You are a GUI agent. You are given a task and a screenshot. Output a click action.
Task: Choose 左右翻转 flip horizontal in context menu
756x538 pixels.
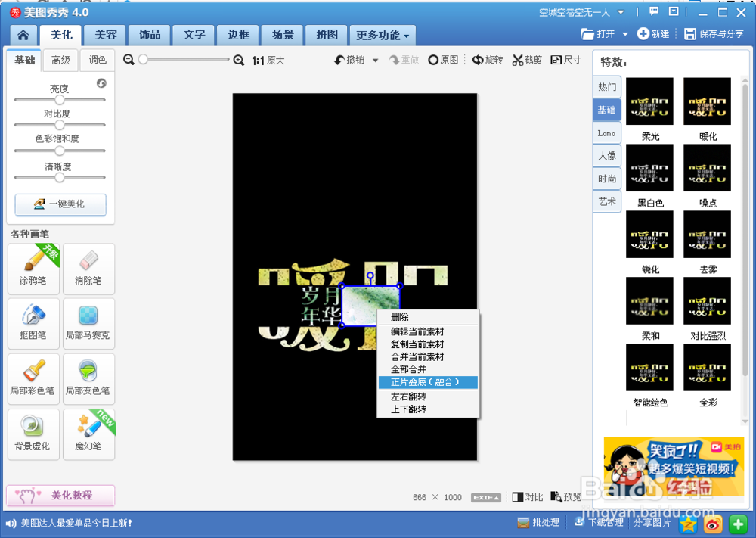[x=428, y=397]
